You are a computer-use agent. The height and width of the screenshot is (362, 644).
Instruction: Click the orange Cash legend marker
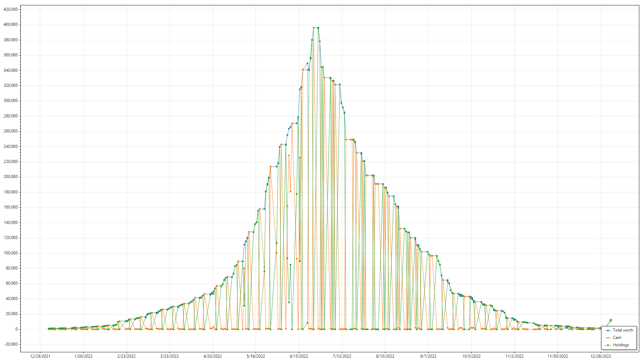[x=608, y=338]
